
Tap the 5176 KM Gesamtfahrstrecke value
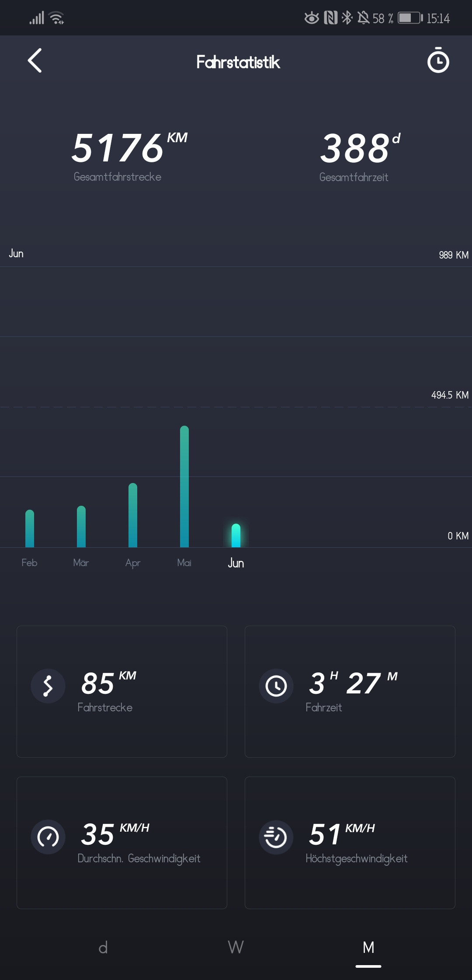[118, 149]
